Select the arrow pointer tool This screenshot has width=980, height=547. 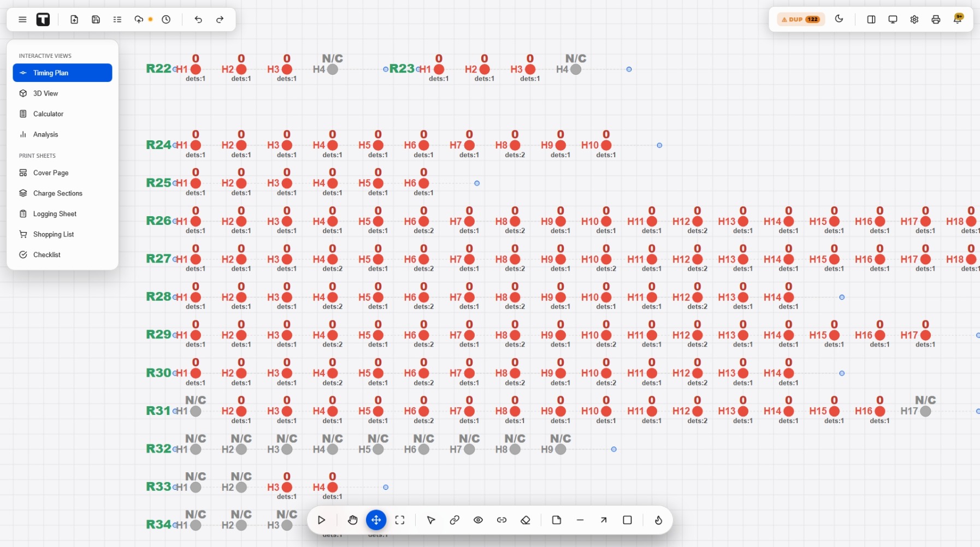(x=431, y=520)
